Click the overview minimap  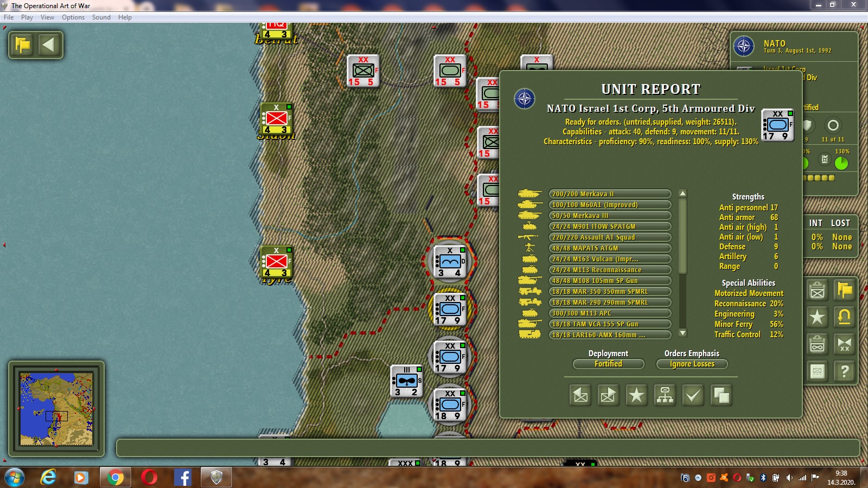pyautogui.click(x=56, y=408)
